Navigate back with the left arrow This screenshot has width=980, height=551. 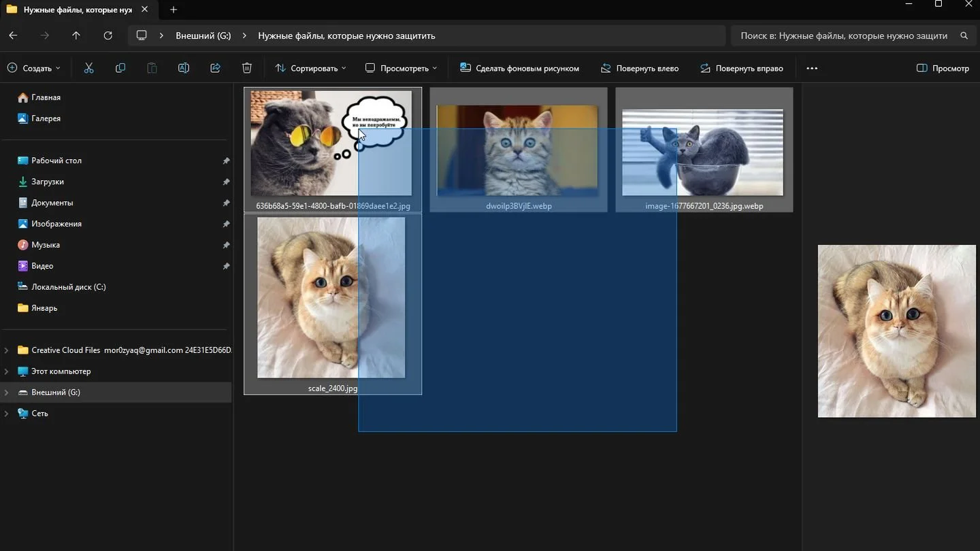pyautogui.click(x=13, y=35)
